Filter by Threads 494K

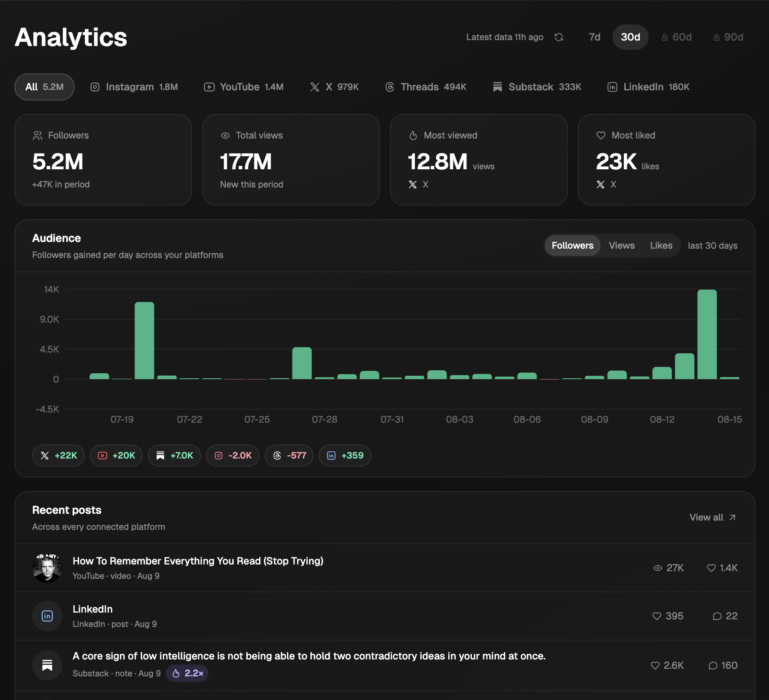[x=426, y=87]
